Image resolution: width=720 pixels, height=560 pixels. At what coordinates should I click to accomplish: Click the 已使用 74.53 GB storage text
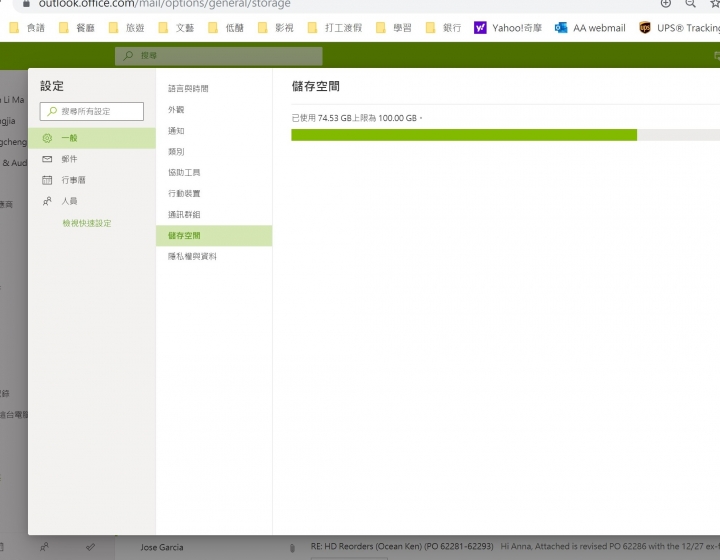357,118
